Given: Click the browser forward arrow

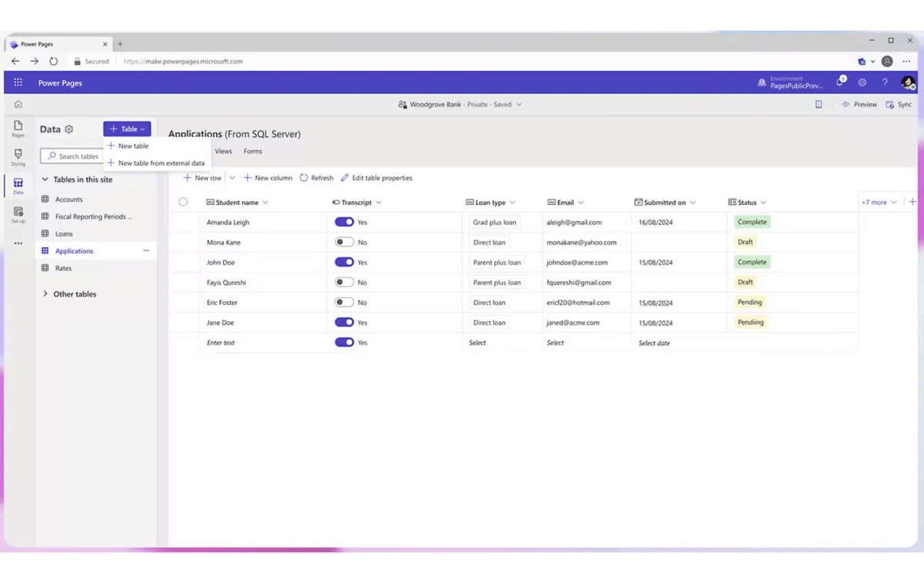Looking at the screenshot, I should 34,61.
